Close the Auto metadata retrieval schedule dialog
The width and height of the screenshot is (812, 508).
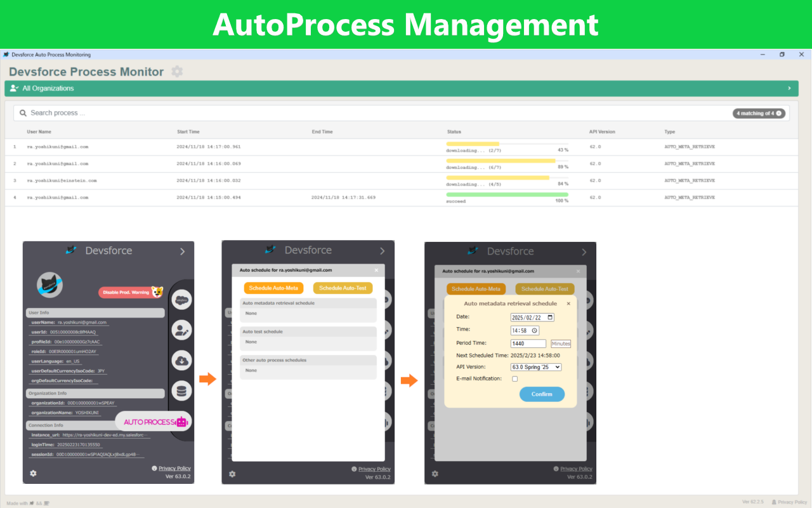click(x=568, y=304)
